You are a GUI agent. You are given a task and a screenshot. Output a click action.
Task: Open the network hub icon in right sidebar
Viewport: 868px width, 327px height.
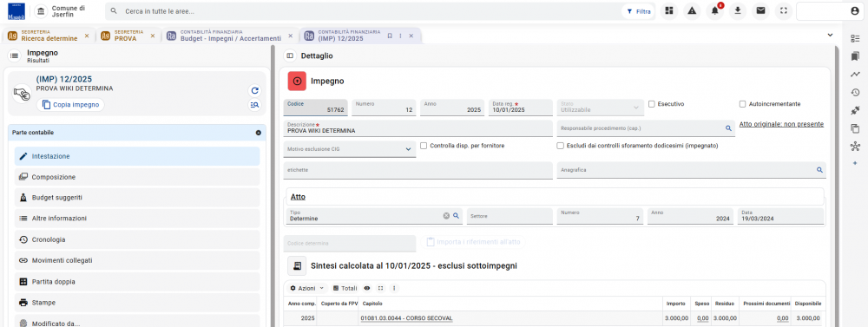point(855,147)
